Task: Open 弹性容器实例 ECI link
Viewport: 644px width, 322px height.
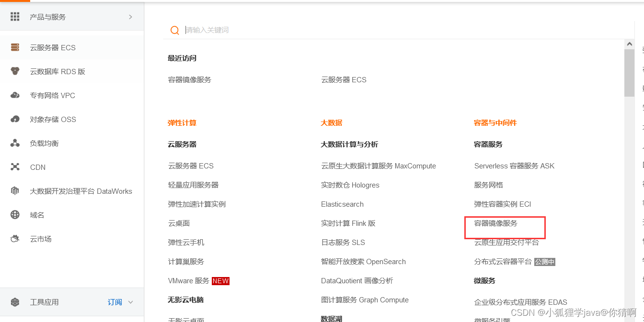Action: click(503, 204)
